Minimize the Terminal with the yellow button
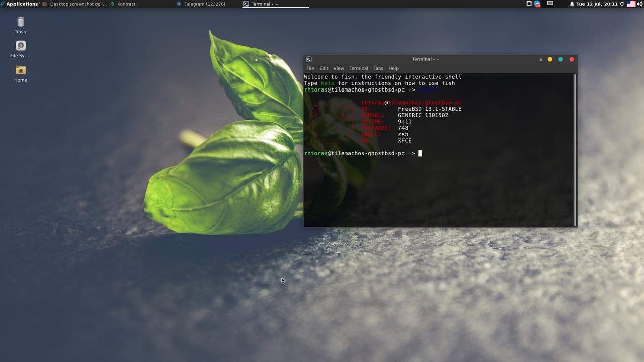This screenshot has height=362, width=644. pyautogui.click(x=550, y=59)
